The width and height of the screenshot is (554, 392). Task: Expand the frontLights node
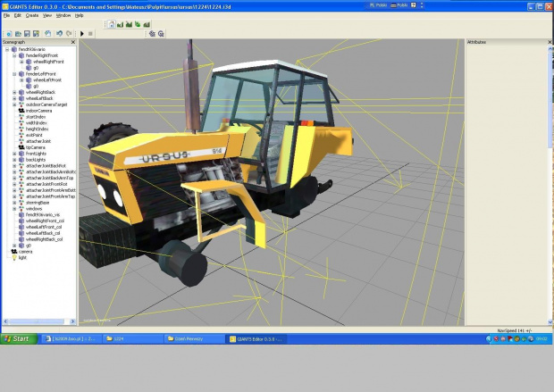[x=14, y=154]
